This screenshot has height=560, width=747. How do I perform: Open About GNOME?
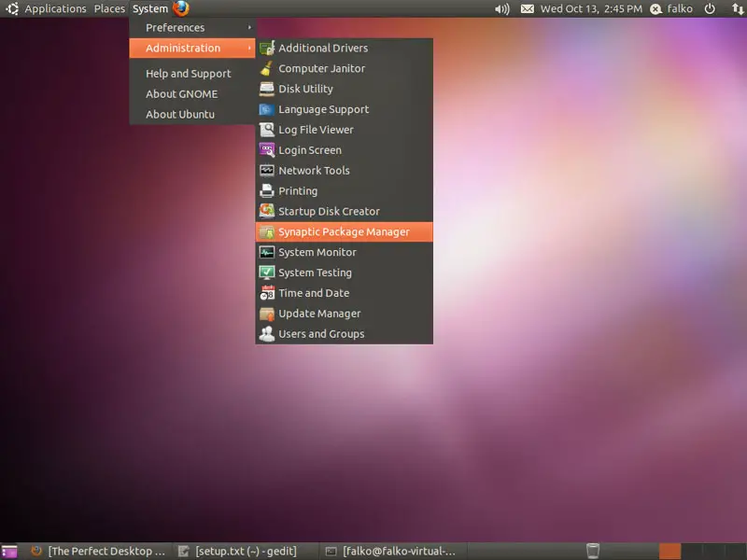192,94
